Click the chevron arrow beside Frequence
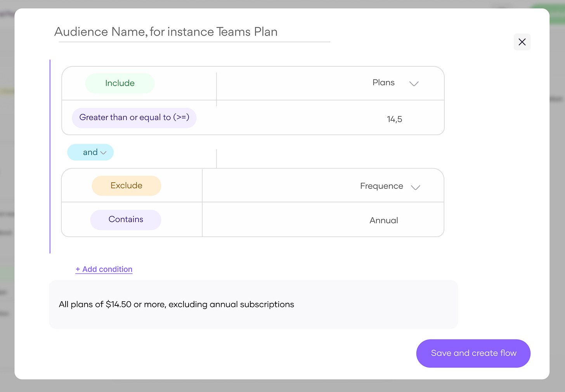The width and height of the screenshot is (565, 392). 415,187
